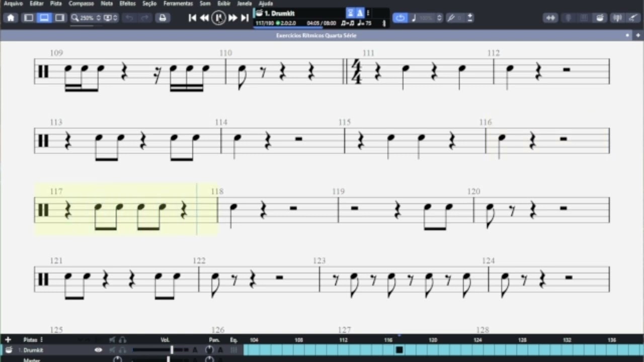Toggle the count-in hourglass icon
The height and width of the screenshot is (362, 644).
(x=351, y=13)
